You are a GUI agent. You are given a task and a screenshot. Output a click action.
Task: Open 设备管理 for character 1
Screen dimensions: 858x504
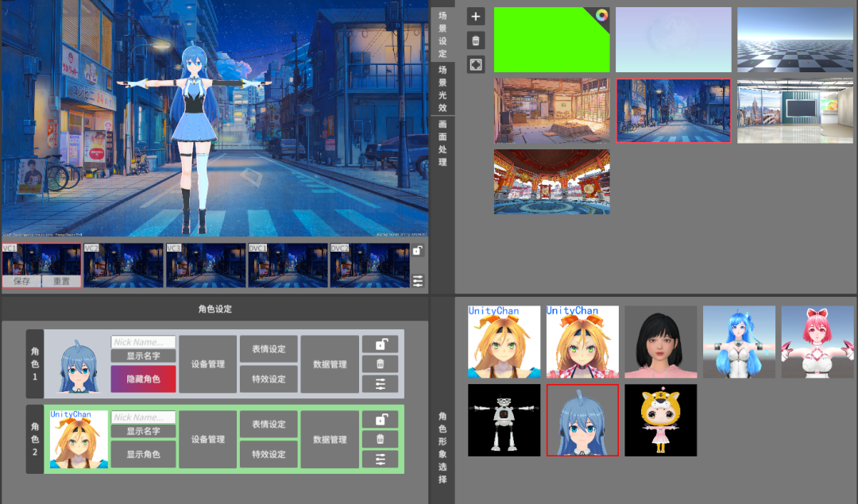207,364
